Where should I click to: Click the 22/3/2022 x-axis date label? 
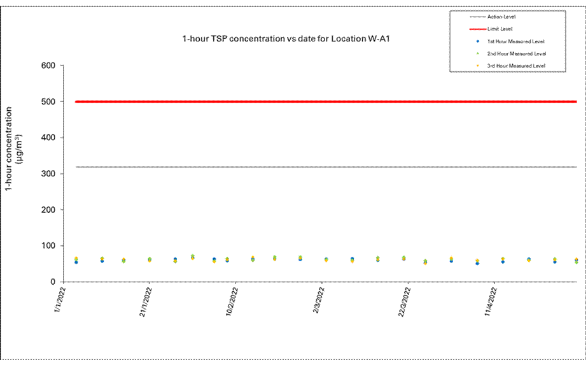click(405, 304)
